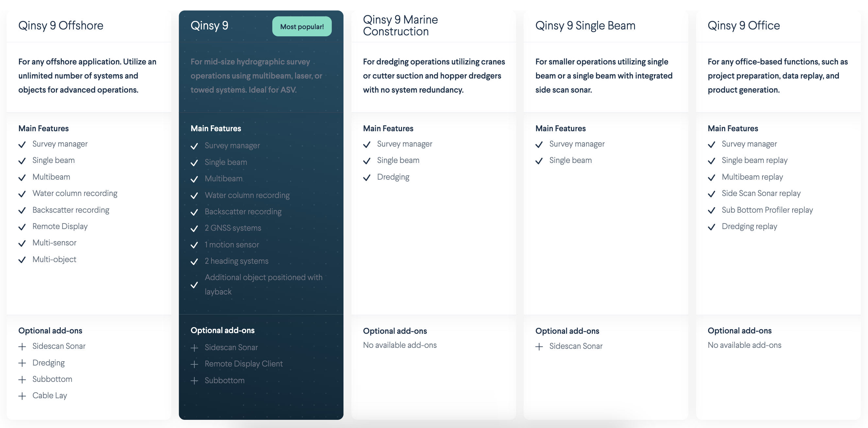The width and height of the screenshot is (868, 428).
Task: Select the Qinsy 9 Offshore title
Action: point(61,26)
